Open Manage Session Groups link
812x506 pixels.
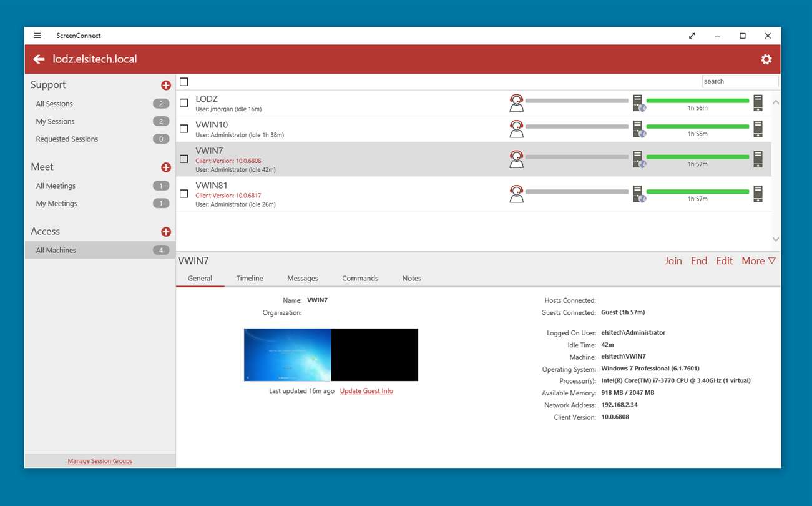pyautogui.click(x=100, y=461)
